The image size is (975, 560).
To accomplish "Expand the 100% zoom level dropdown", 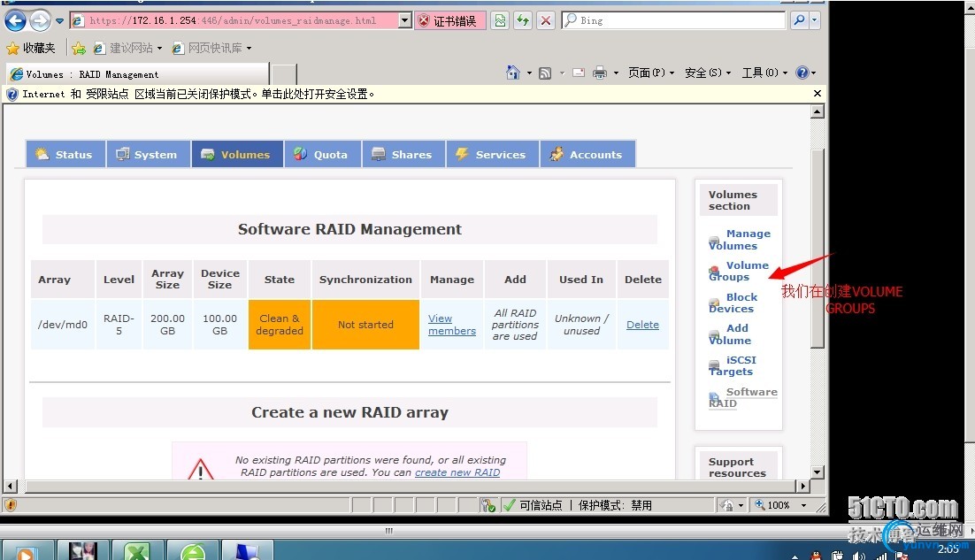I will coord(803,505).
